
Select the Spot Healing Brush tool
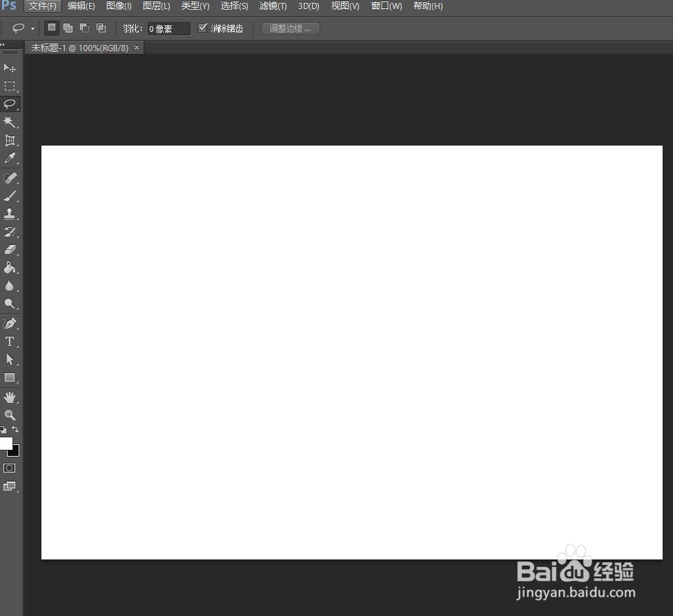10,177
